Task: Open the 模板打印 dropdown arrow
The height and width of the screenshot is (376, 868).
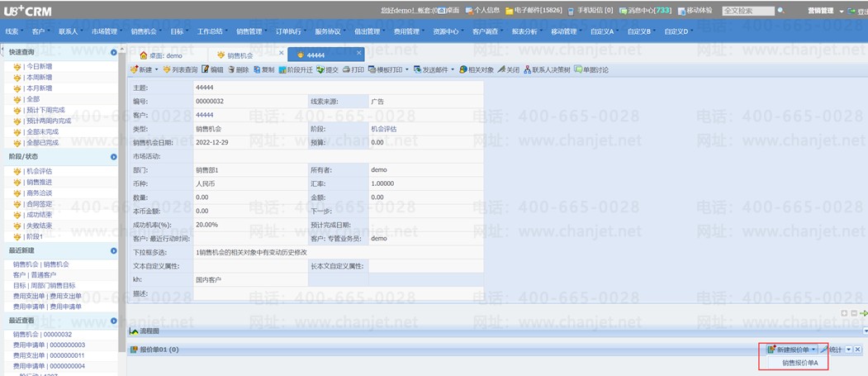Action: tap(407, 69)
